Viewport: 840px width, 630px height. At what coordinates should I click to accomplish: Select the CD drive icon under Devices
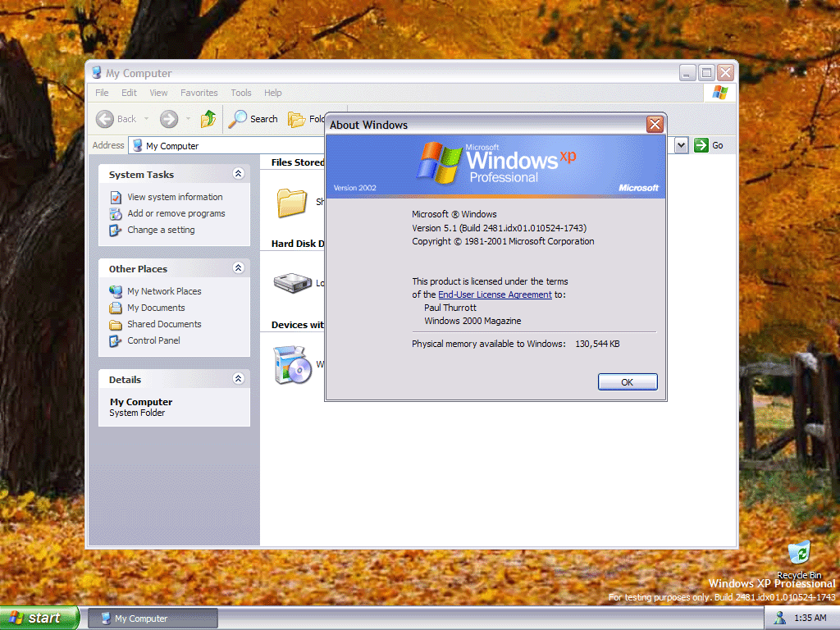pos(293,365)
